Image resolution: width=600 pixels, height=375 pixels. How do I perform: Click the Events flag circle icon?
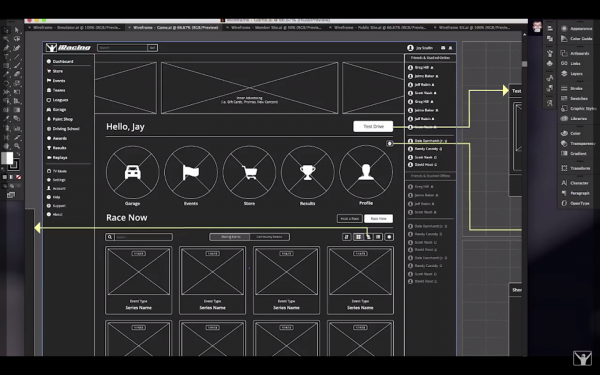tap(191, 172)
